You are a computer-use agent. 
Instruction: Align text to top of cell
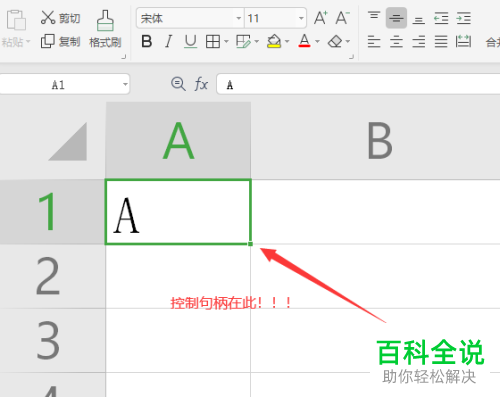point(374,17)
